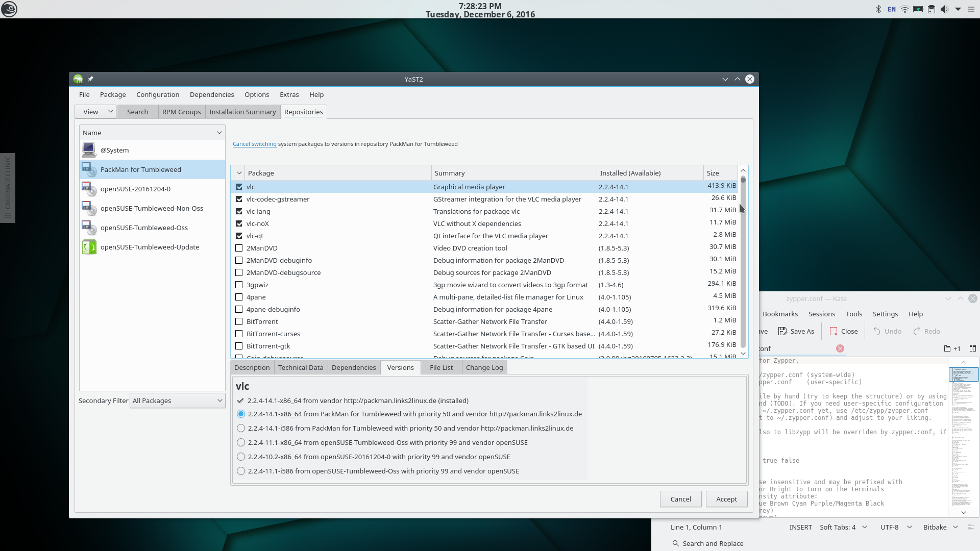Image resolution: width=980 pixels, height=551 pixels.
Task: Switch to Installation Summary tab
Action: pos(242,112)
